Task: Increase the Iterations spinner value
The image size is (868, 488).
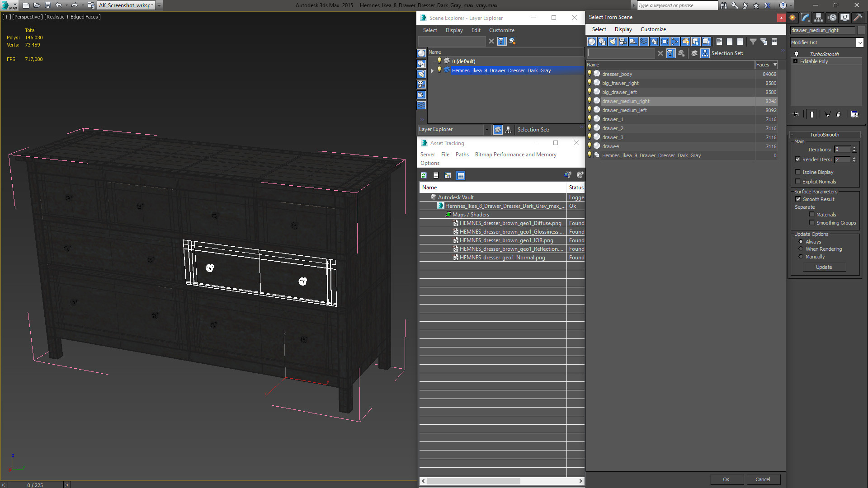Action: [x=854, y=147]
